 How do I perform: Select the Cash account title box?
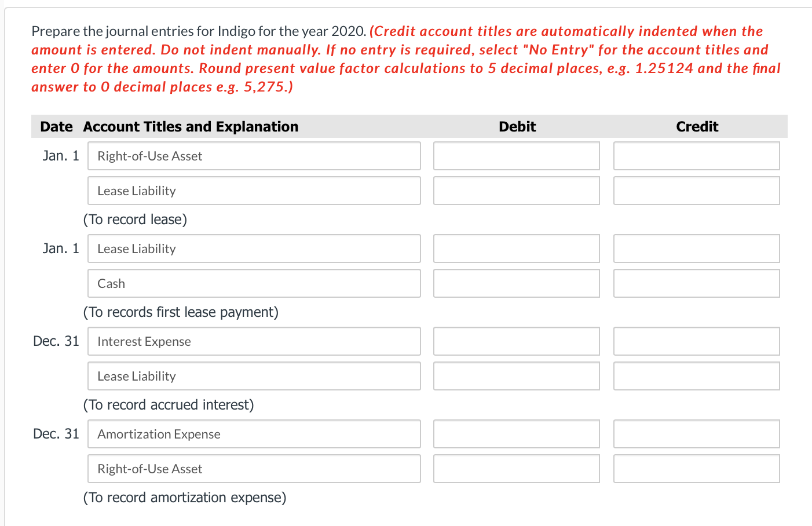pos(254,283)
